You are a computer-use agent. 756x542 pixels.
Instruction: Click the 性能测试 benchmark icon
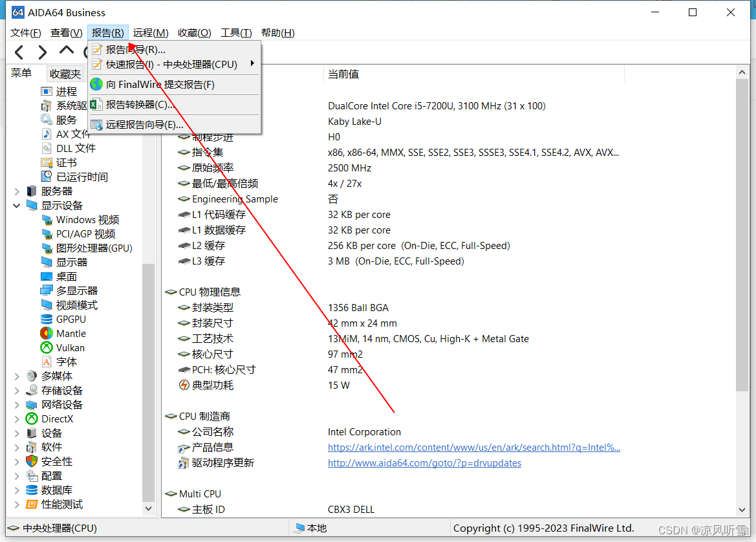[31, 504]
